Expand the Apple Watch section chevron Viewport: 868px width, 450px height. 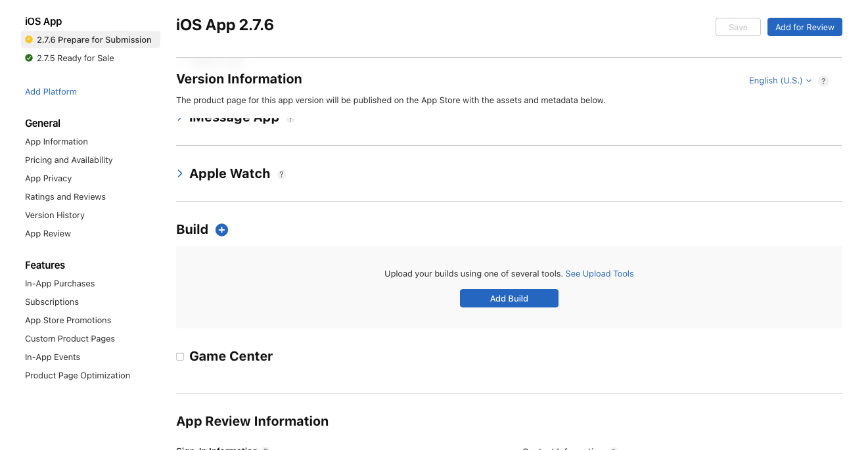[180, 173]
